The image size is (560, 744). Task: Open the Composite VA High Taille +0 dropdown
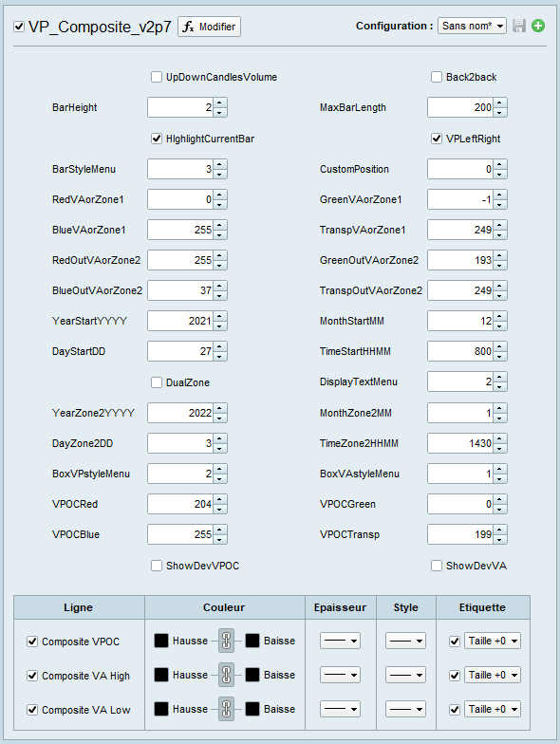[x=492, y=675]
